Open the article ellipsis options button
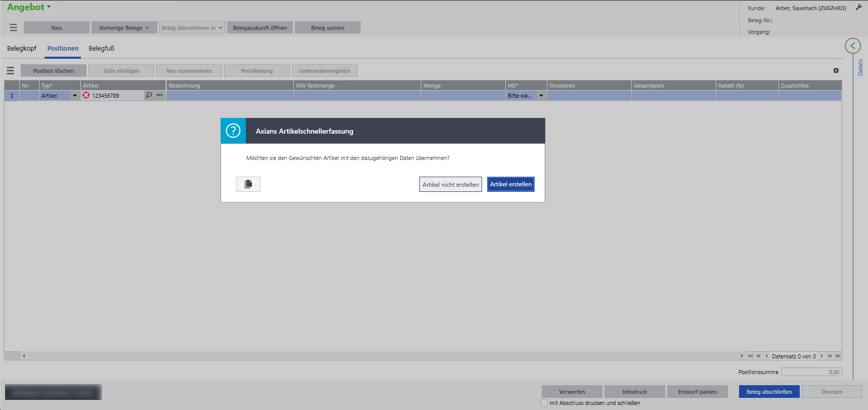This screenshot has width=868, height=410. pyautogui.click(x=159, y=95)
